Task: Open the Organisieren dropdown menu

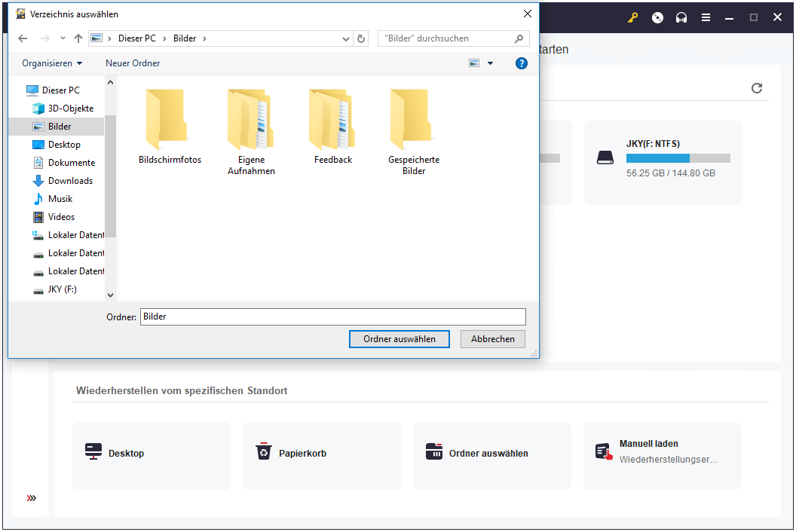Action: 52,63
